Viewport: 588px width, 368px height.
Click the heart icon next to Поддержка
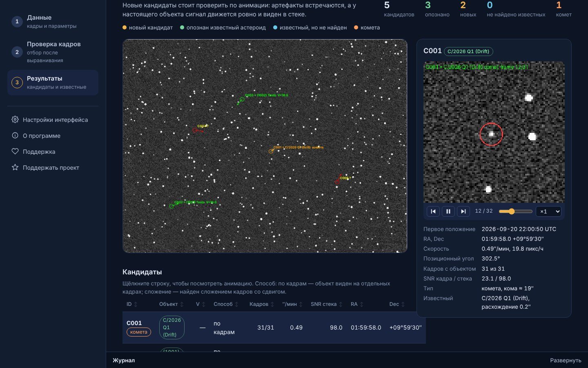tap(15, 151)
